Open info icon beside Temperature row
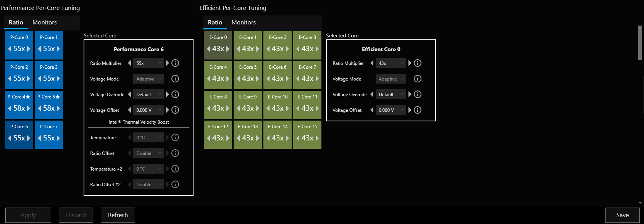The height and width of the screenshot is (224, 644). (x=175, y=137)
